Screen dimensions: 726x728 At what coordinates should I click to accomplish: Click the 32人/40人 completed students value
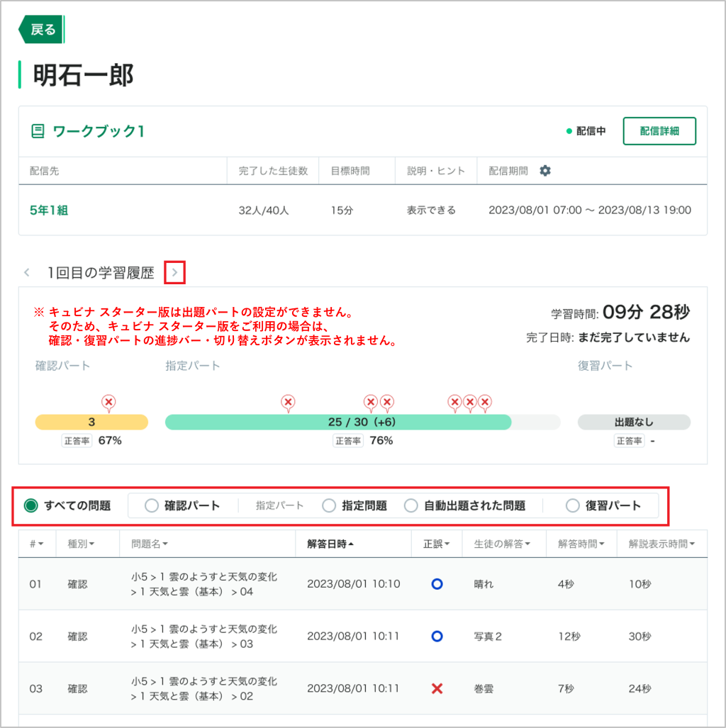263,211
